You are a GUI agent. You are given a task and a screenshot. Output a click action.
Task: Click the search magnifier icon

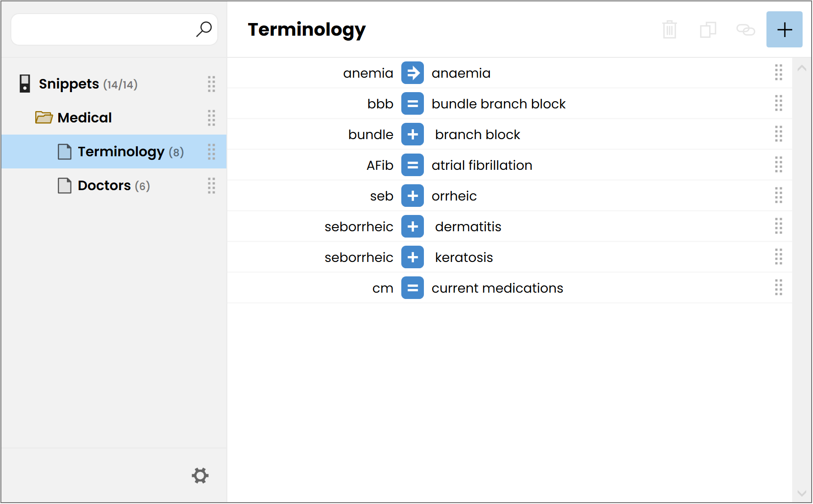[x=204, y=29]
